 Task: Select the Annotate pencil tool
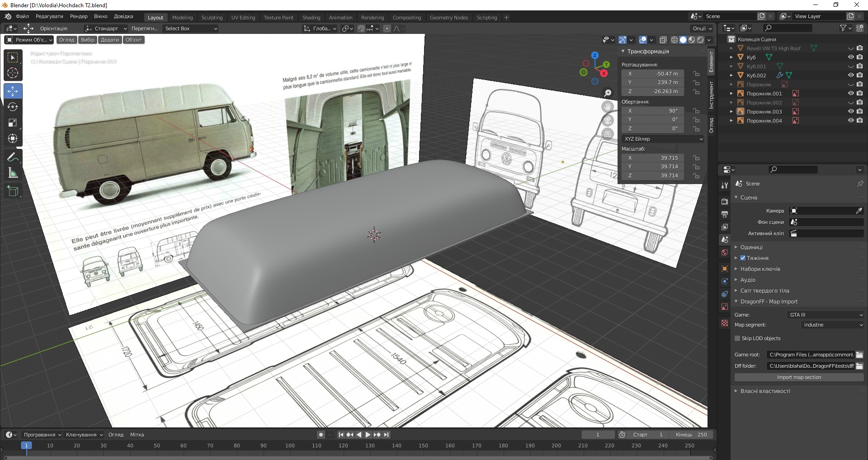13,157
